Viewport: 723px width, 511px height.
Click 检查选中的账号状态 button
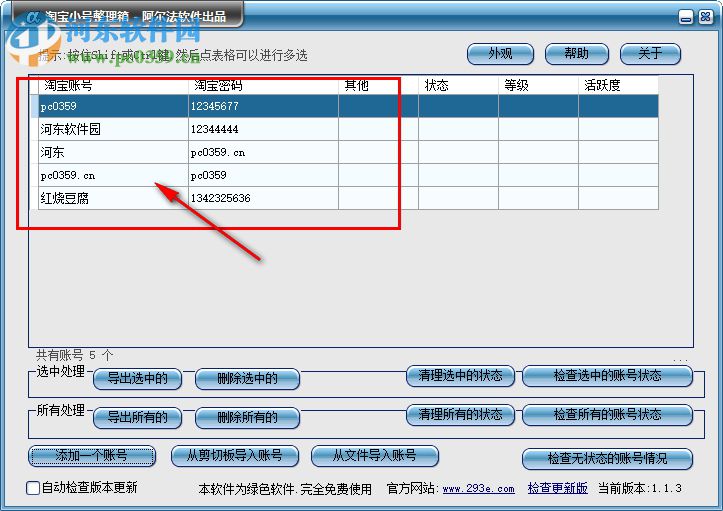(x=607, y=375)
